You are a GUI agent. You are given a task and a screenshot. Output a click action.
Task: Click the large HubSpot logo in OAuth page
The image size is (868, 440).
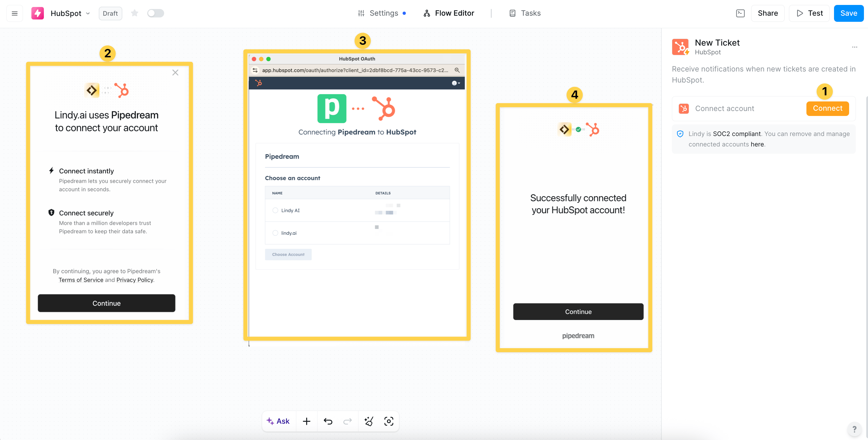pos(383,109)
